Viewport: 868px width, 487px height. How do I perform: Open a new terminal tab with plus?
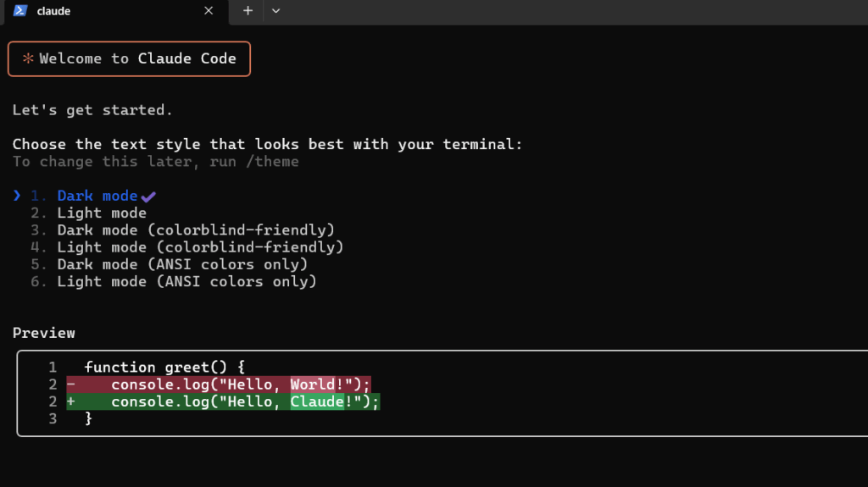coord(248,11)
